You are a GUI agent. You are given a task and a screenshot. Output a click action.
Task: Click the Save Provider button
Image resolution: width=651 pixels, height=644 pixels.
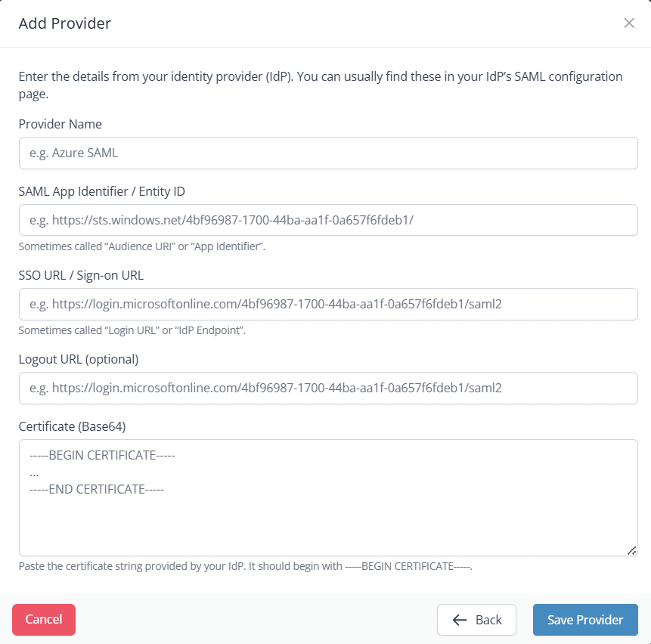pyautogui.click(x=584, y=620)
